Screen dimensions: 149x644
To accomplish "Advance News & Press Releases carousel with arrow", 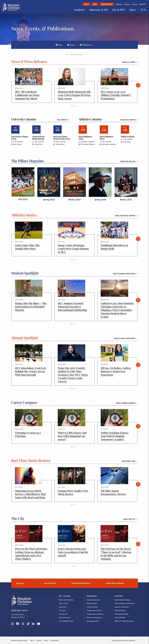I will click(x=138, y=85).
